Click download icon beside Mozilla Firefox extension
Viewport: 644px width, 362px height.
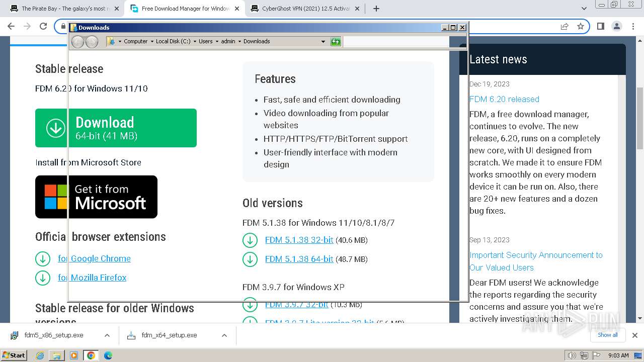coord(43,278)
